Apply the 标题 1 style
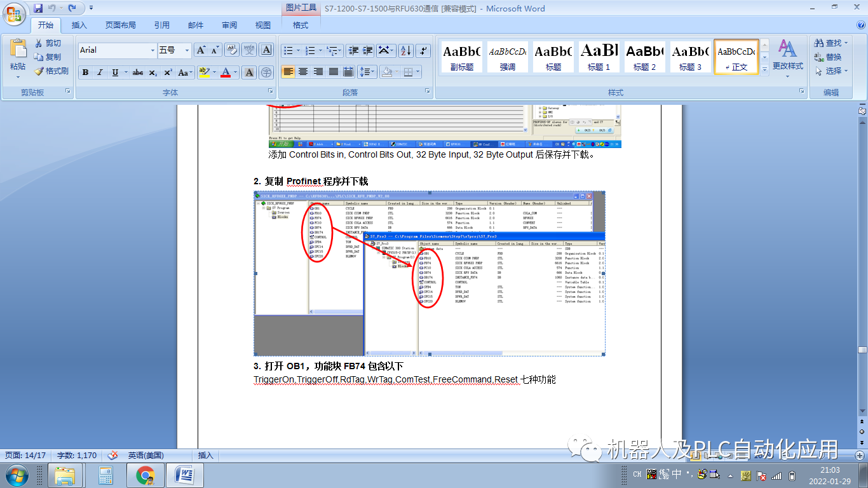 tap(599, 57)
